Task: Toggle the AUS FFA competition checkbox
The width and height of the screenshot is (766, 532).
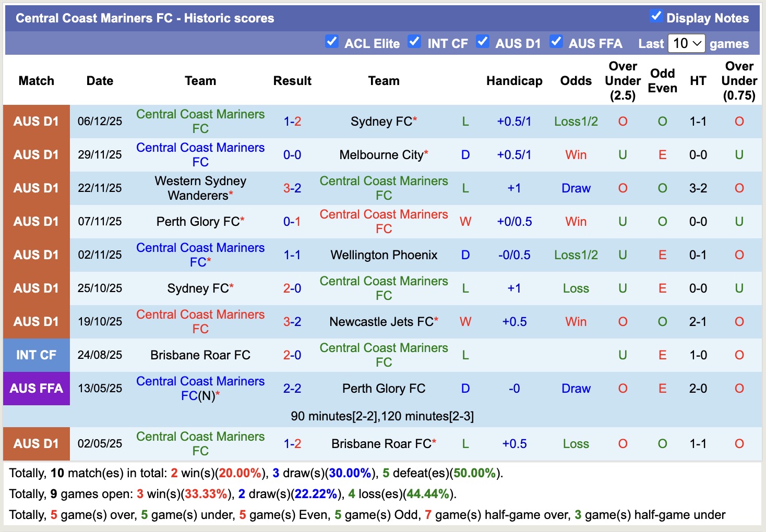Action: pos(556,42)
